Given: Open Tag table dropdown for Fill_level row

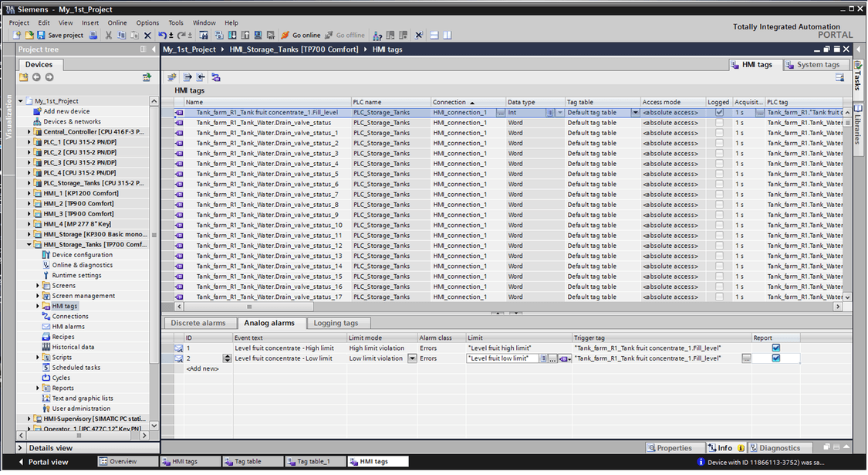Looking at the screenshot, I should (635, 113).
